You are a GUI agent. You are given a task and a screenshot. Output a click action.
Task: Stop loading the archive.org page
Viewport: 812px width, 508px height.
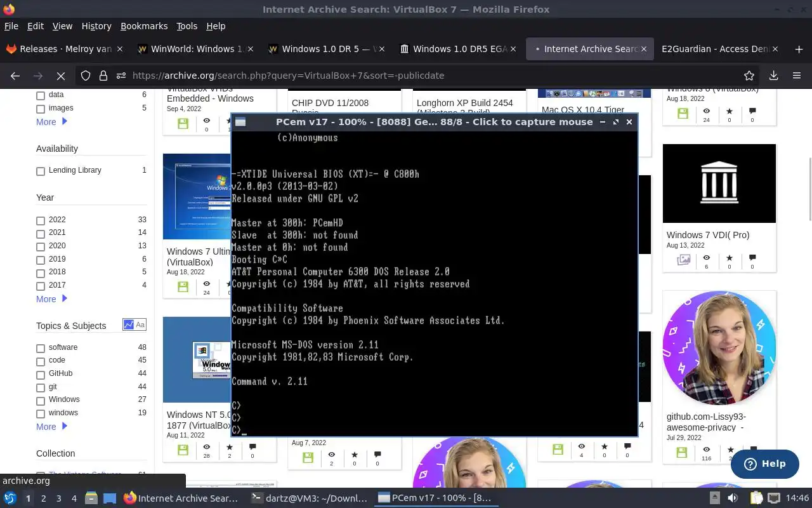61,76
